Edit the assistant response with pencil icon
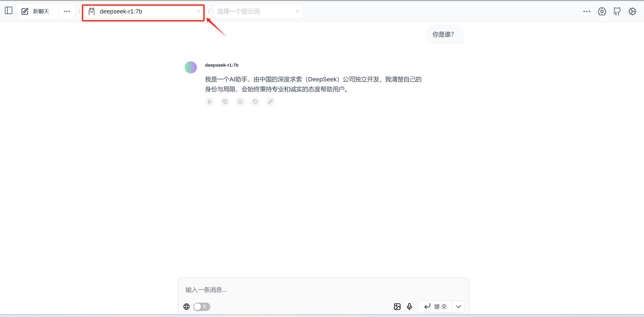644x317 pixels. pos(271,102)
